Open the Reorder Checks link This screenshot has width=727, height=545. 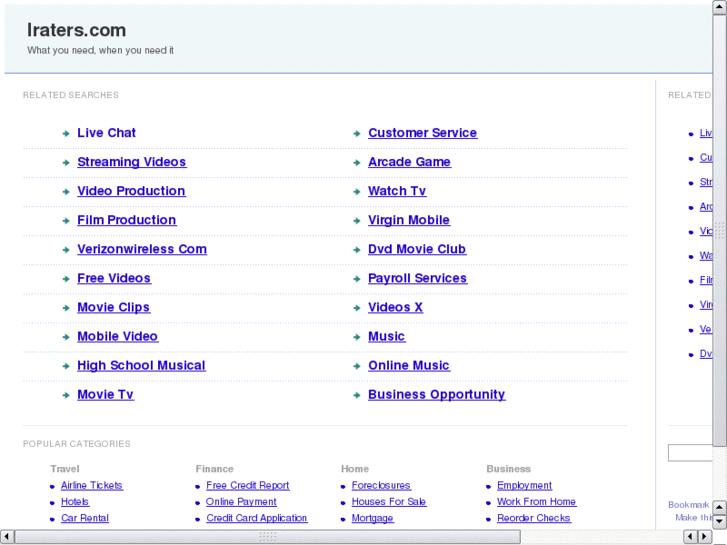pyautogui.click(x=534, y=518)
